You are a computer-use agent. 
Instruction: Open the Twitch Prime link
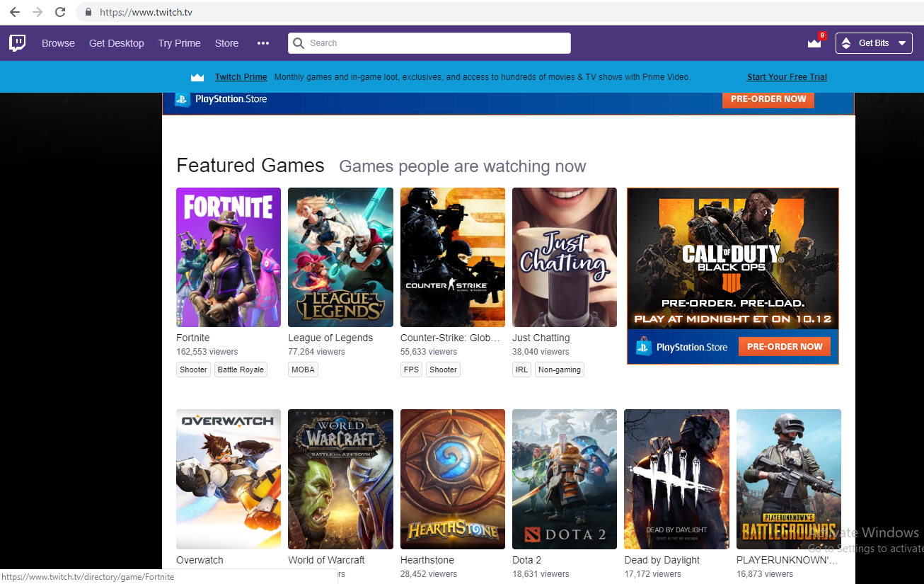coord(241,77)
